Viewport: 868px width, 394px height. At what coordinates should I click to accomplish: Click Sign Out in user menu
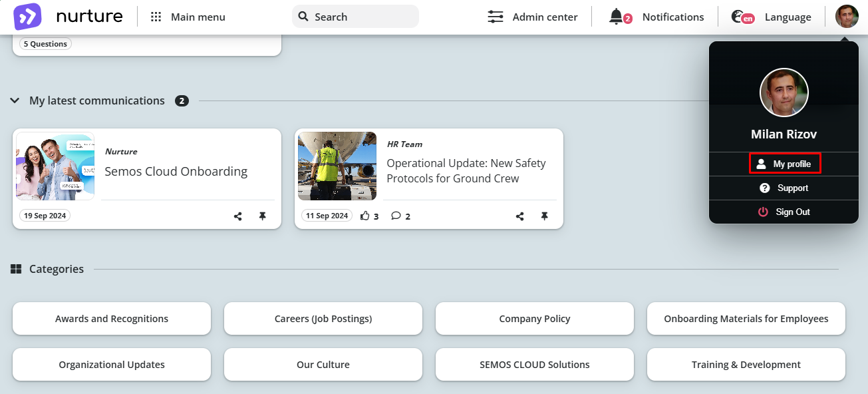pyautogui.click(x=784, y=212)
